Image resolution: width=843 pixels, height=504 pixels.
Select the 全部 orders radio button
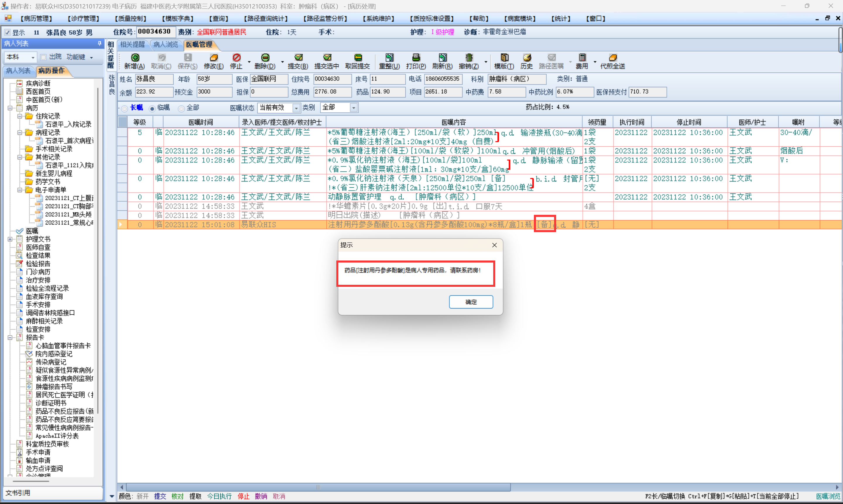(x=181, y=108)
